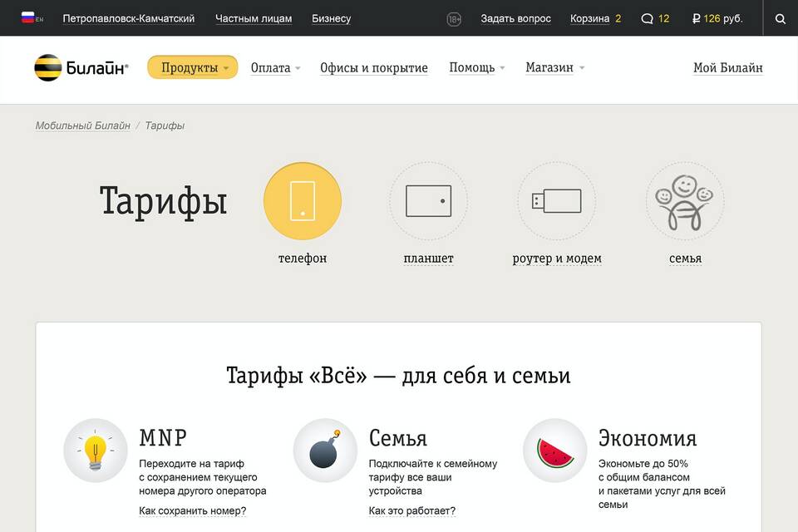
Task: Switch to Бизнесу section
Action: coord(331,18)
